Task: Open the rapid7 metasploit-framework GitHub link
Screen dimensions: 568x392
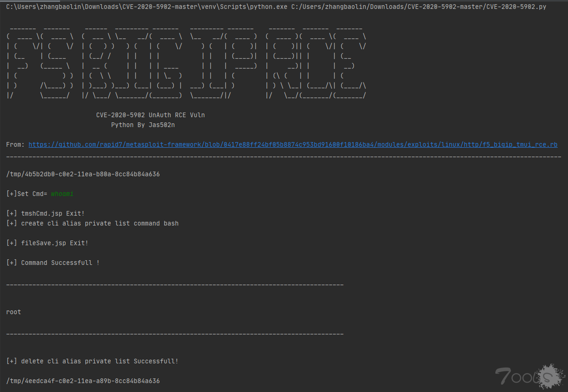Action: (x=293, y=145)
